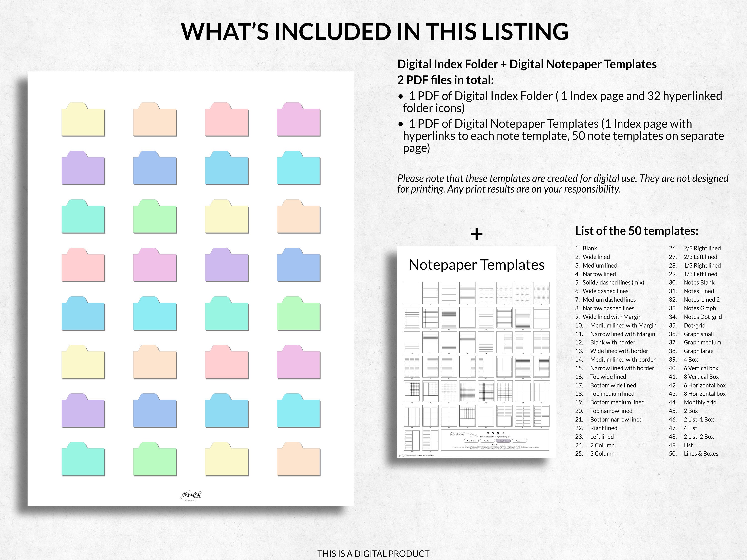Screen dimensions: 747x560
Task: Click '2 PDF files in total:' text
Action: pyautogui.click(x=445, y=80)
